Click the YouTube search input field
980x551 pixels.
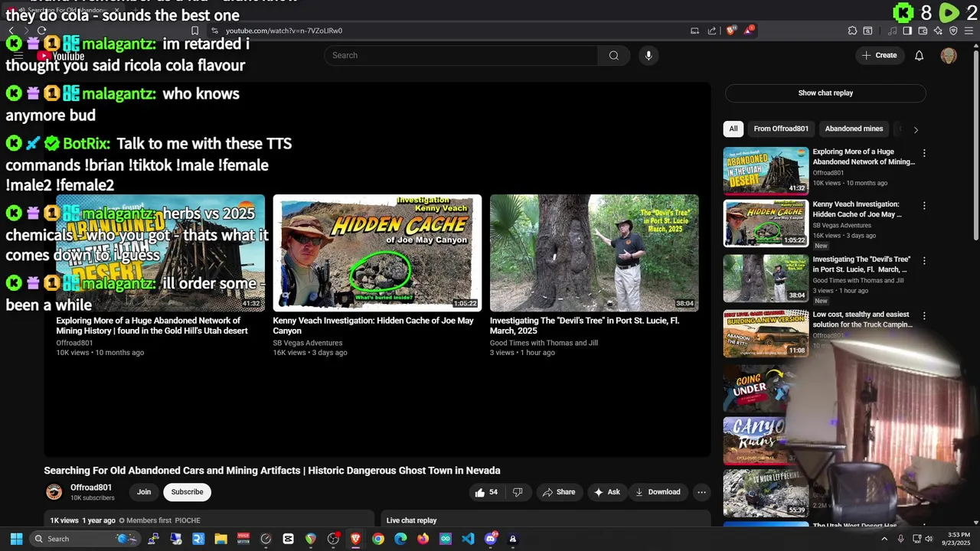point(461,55)
